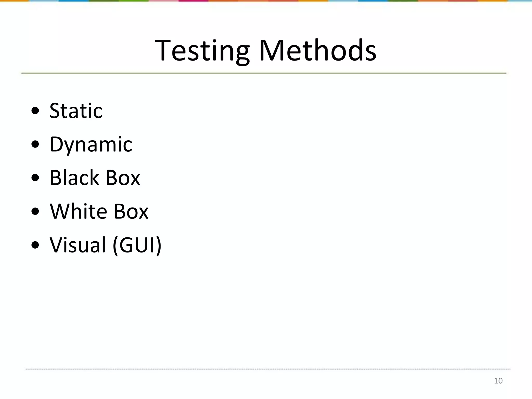532x399 pixels.
Task: Click the bullet dot before Black Box
Action: click(x=35, y=178)
